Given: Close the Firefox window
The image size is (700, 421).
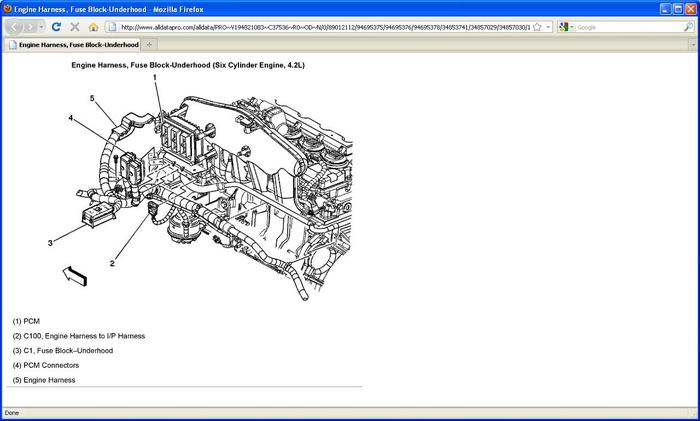Looking at the screenshot, I should (x=691, y=8).
